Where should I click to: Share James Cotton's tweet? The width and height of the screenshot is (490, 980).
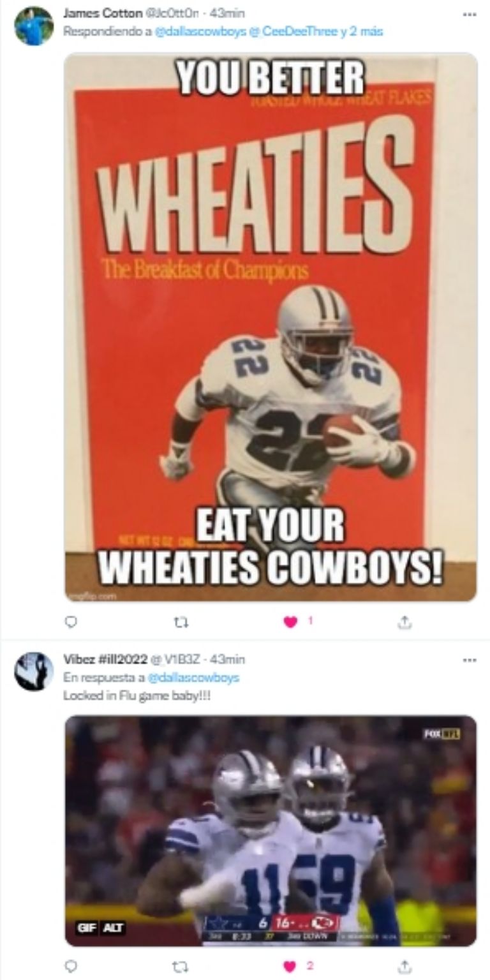click(404, 621)
